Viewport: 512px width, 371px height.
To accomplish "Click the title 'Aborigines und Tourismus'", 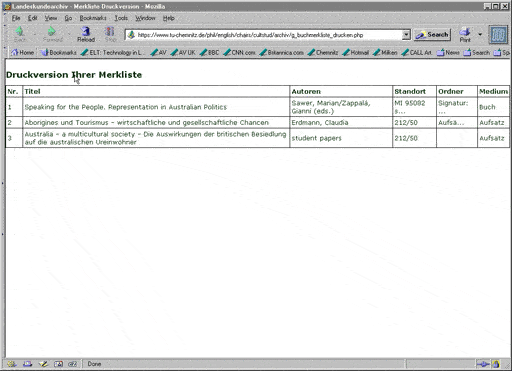I will click(x=146, y=122).
